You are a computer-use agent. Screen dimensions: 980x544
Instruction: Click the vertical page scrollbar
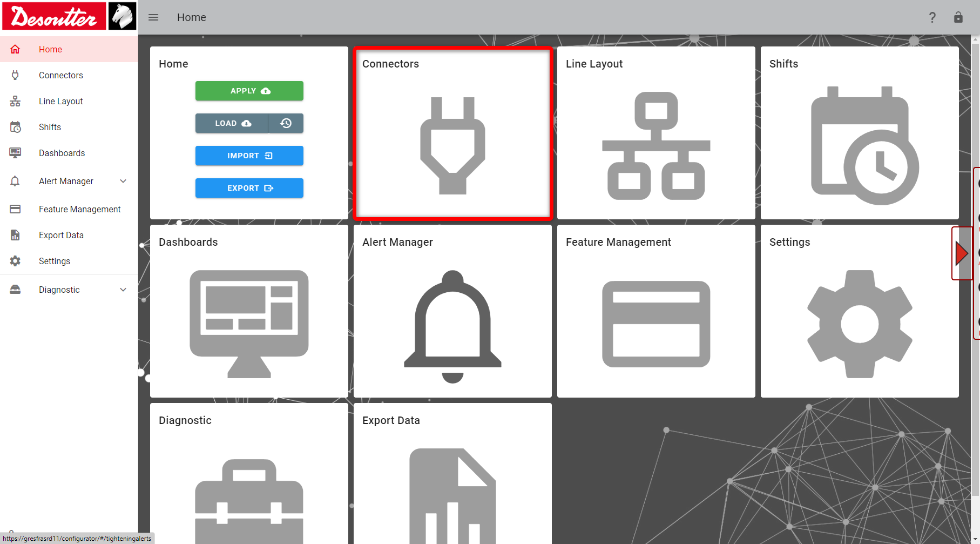click(975, 270)
